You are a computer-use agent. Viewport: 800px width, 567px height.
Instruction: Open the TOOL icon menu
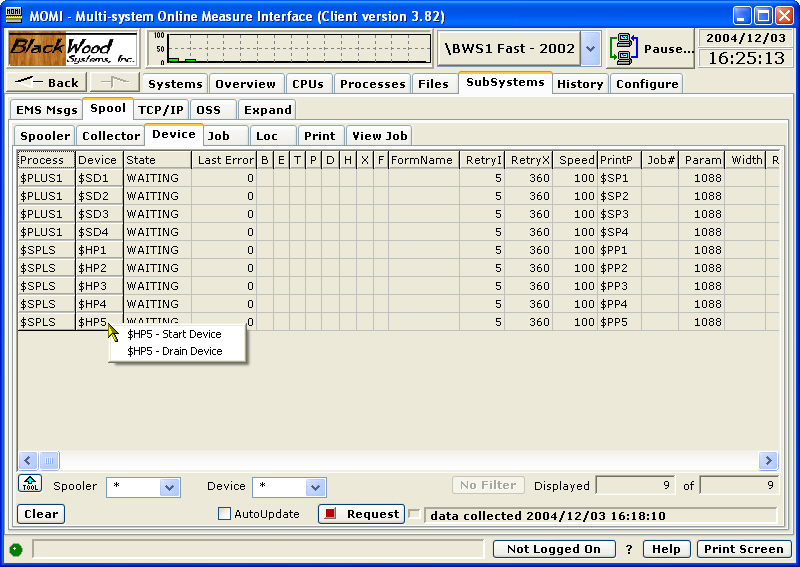29,485
